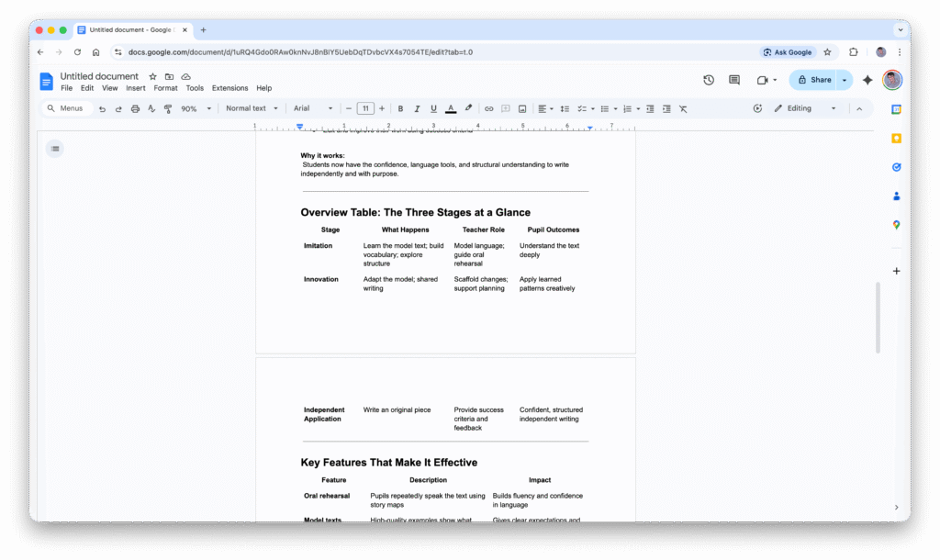Expand the Normal text style dropdown
Viewport: 940px width, 560px height.
252,108
